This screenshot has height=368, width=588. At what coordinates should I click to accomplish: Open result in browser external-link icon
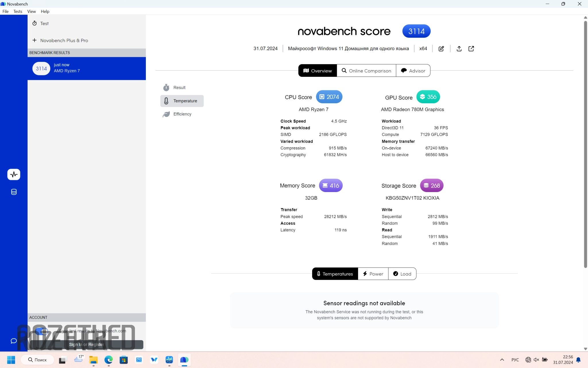pyautogui.click(x=471, y=49)
